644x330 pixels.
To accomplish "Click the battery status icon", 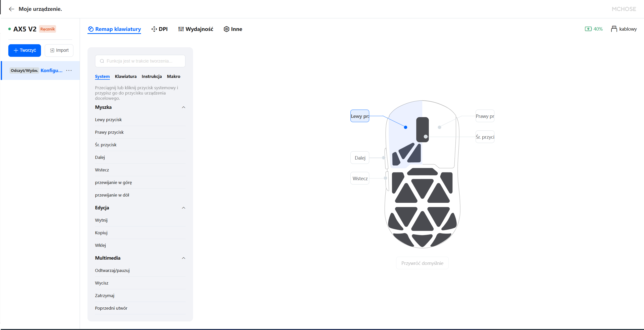I will coord(588,29).
